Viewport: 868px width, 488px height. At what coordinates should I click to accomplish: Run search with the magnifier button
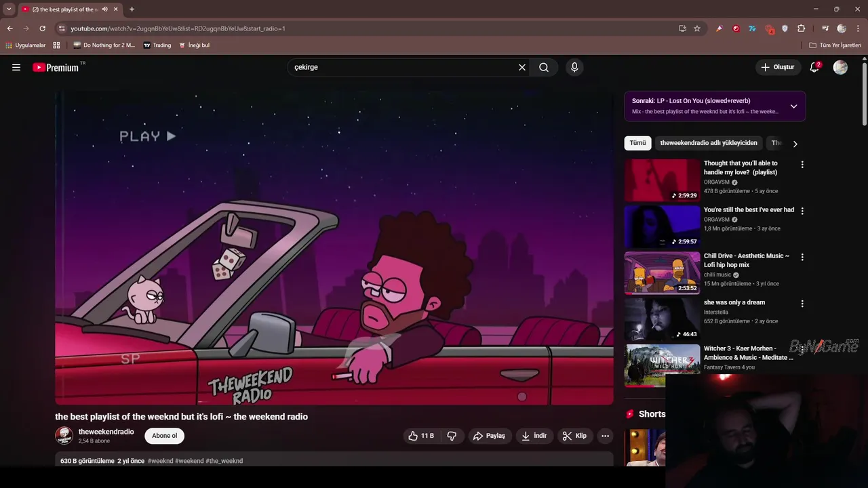pyautogui.click(x=544, y=67)
